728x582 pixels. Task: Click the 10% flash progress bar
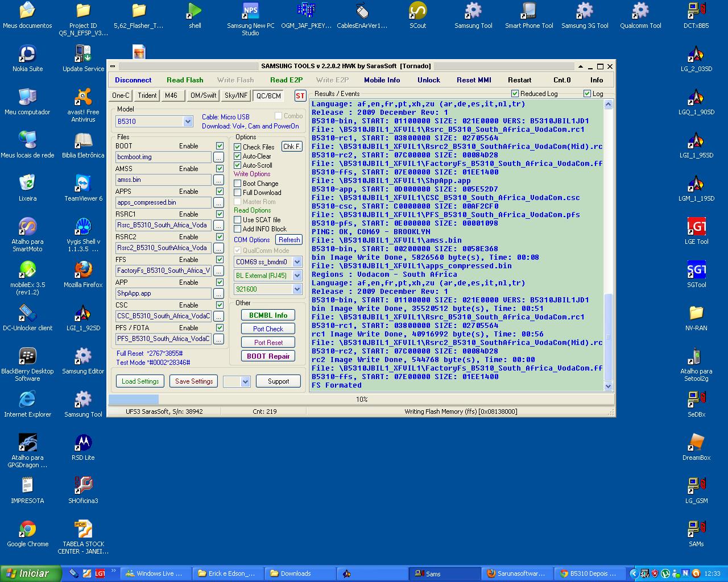click(361, 399)
